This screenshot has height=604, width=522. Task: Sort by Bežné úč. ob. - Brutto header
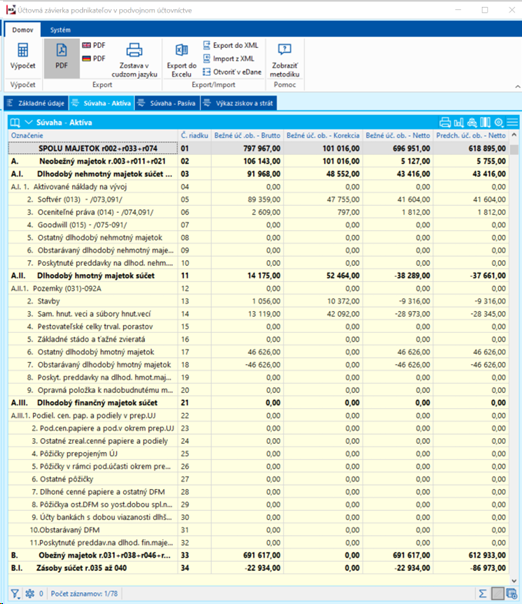247,135
